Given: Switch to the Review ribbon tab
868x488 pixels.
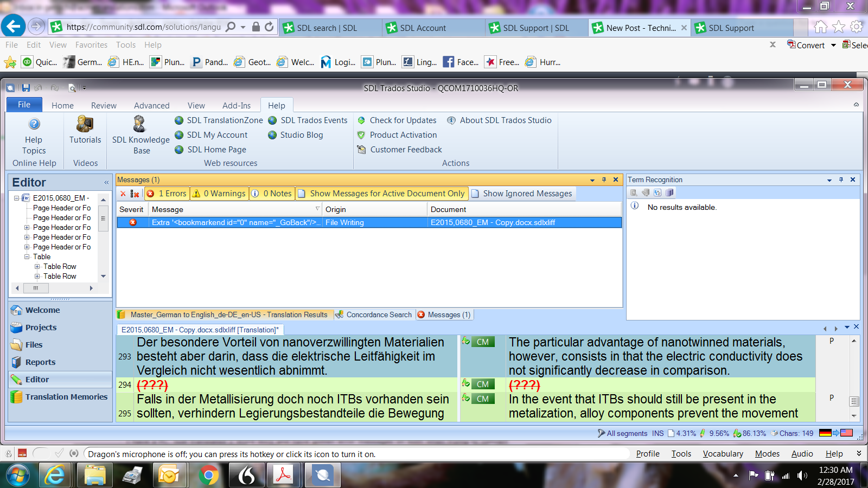Looking at the screenshot, I should [104, 105].
